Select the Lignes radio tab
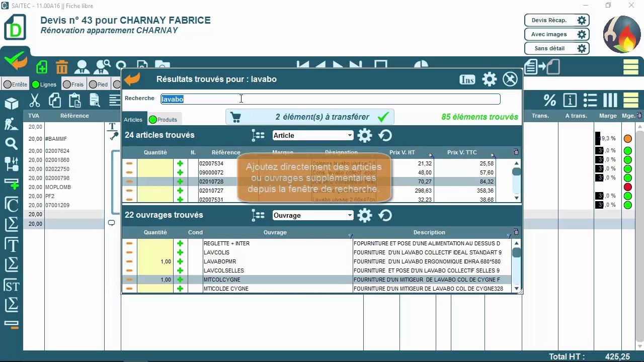 [x=44, y=84]
